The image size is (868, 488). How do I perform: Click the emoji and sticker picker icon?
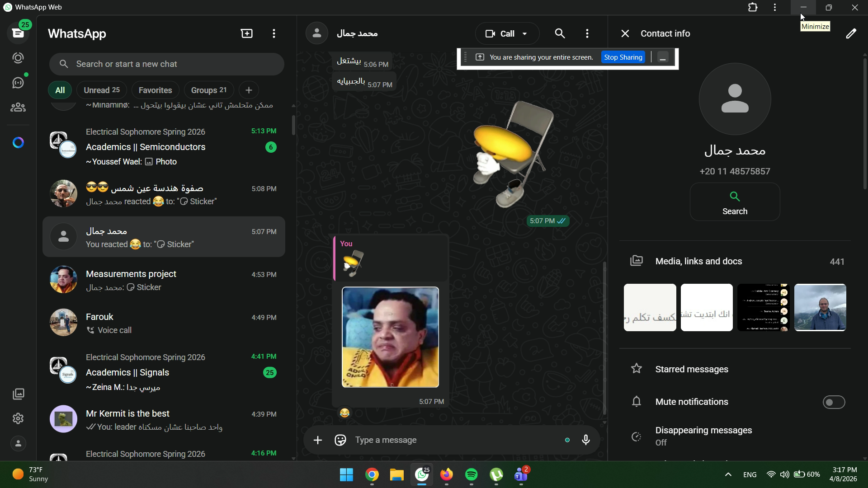click(340, 440)
